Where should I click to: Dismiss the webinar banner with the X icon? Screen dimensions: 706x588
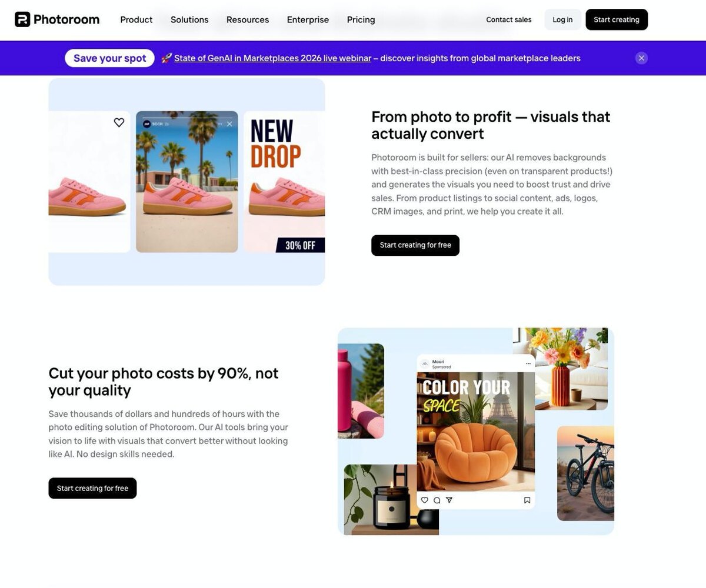click(641, 58)
